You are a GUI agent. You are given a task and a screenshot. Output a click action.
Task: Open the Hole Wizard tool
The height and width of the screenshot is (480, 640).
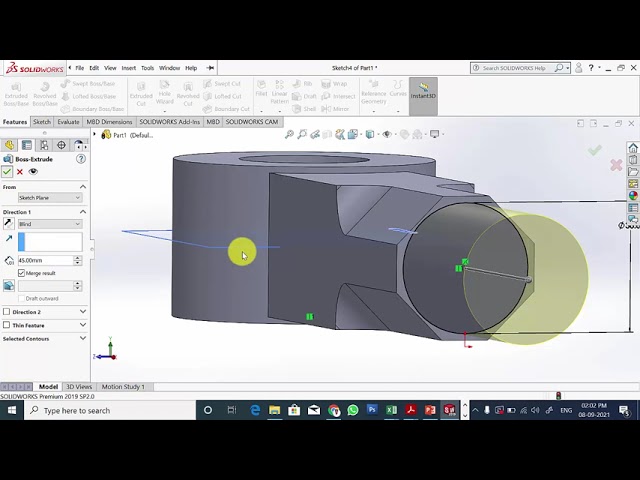pos(164,93)
